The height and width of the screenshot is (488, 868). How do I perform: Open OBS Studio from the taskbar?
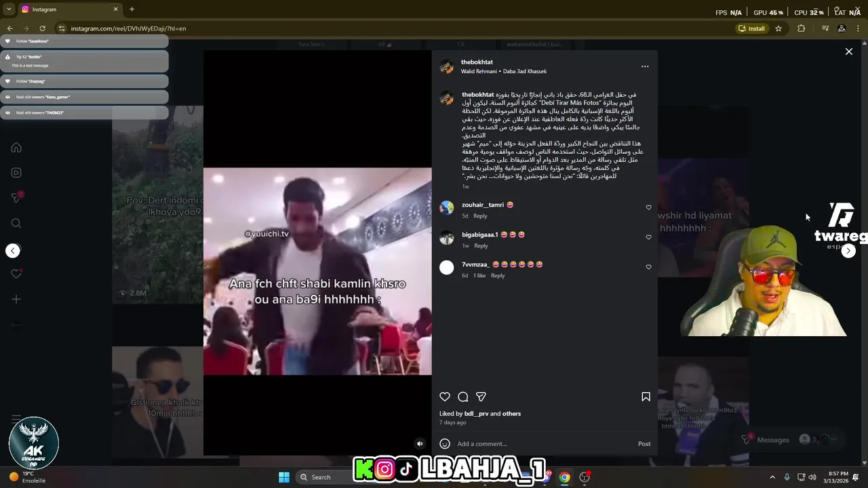coord(585,477)
